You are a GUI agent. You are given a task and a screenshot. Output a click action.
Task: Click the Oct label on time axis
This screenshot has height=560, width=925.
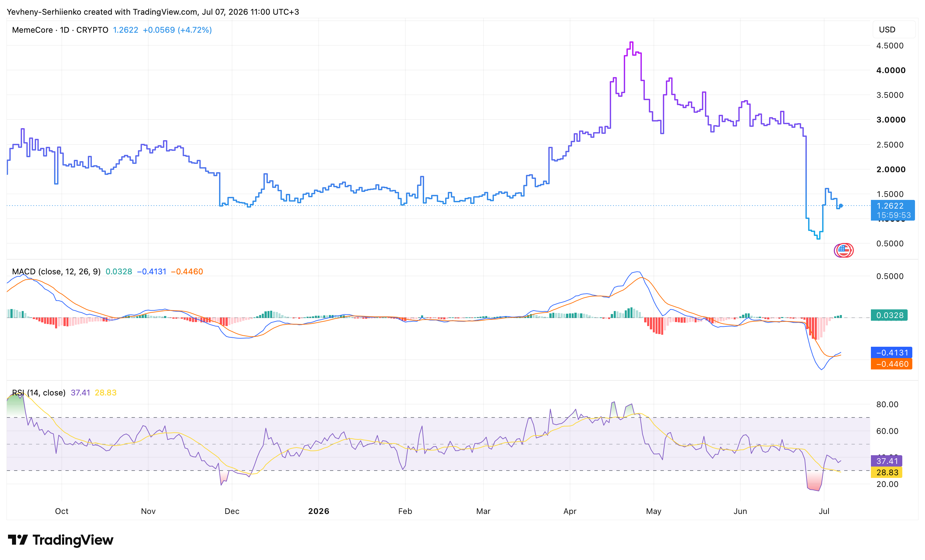(x=61, y=511)
